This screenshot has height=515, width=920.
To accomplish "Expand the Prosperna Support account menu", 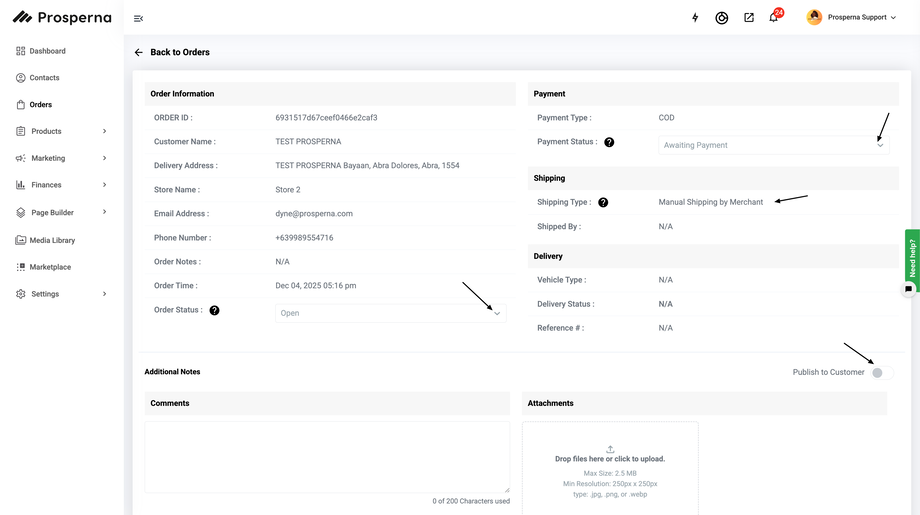I will 852,18.
